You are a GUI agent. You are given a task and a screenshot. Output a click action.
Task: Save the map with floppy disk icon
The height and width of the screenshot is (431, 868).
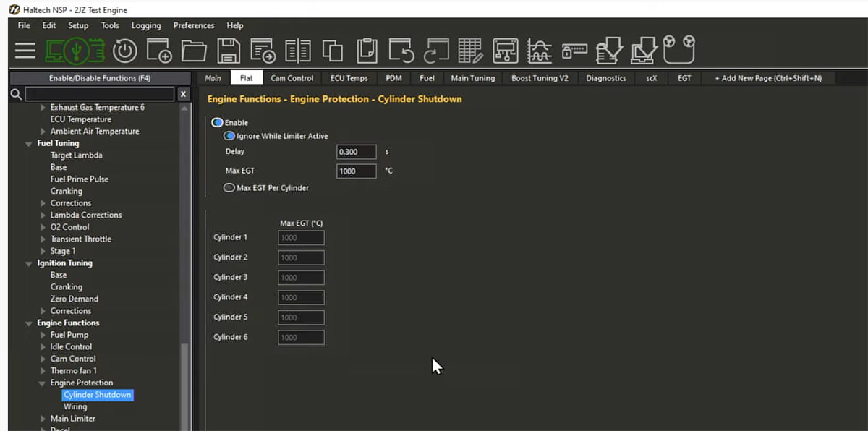(229, 51)
